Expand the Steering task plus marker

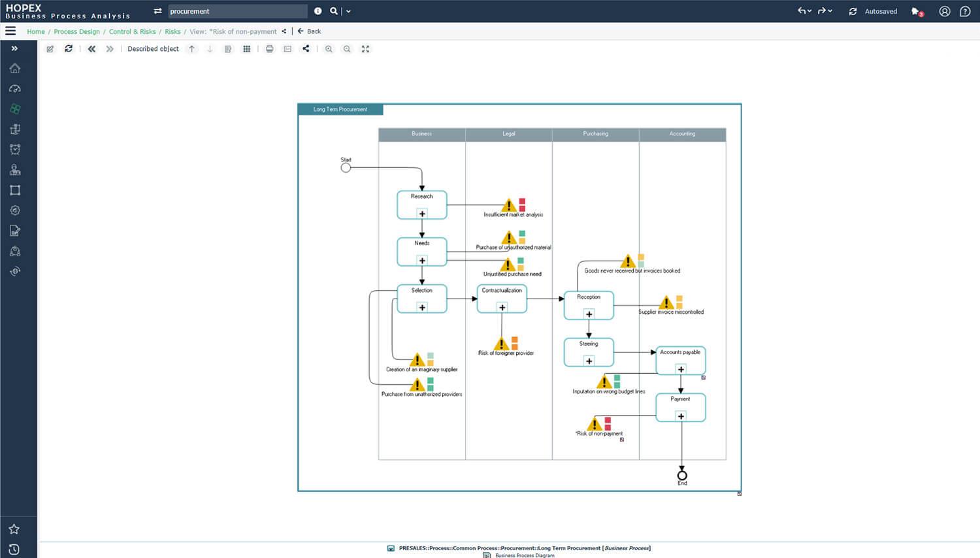tap(589, 361)
